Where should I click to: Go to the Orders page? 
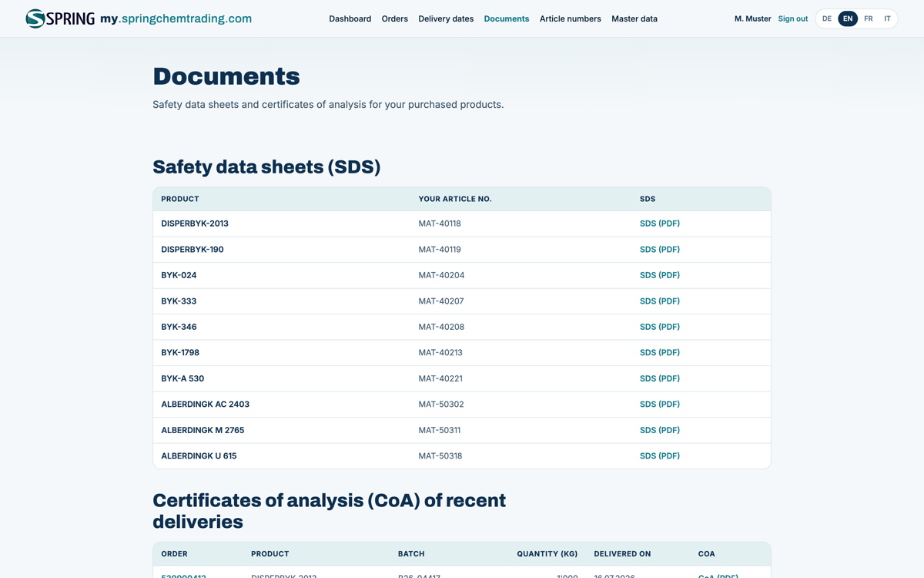394,18
